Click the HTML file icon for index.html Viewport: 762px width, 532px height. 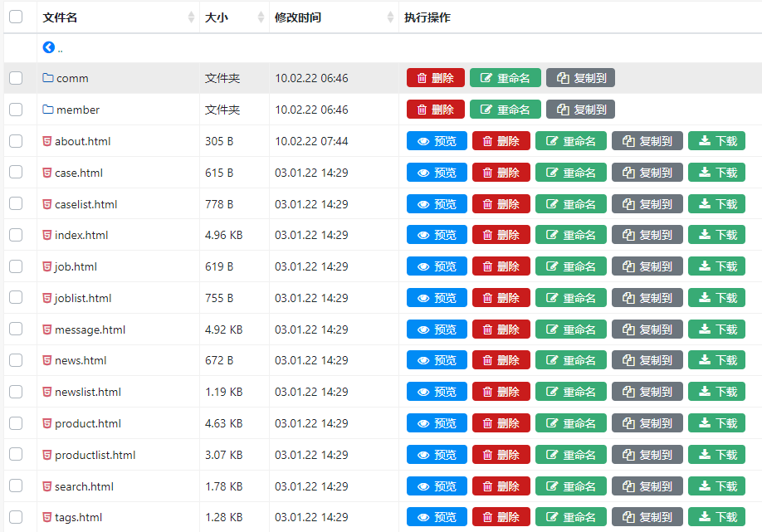click(x=47, y=235)
